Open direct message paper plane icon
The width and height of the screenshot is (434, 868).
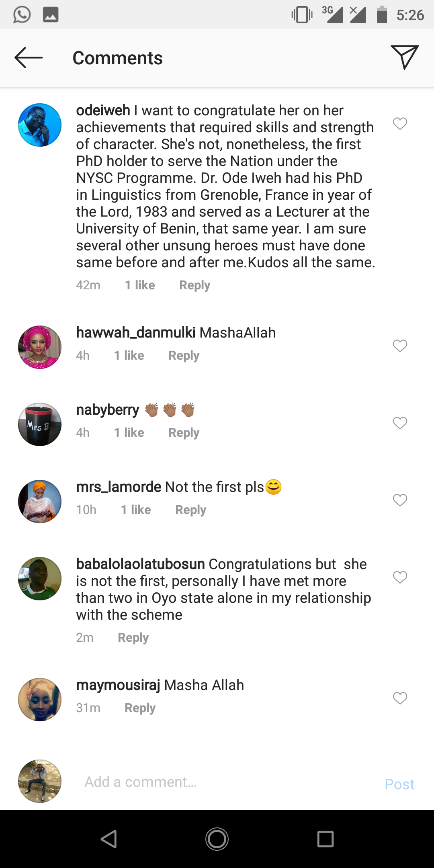click(404, 57)
